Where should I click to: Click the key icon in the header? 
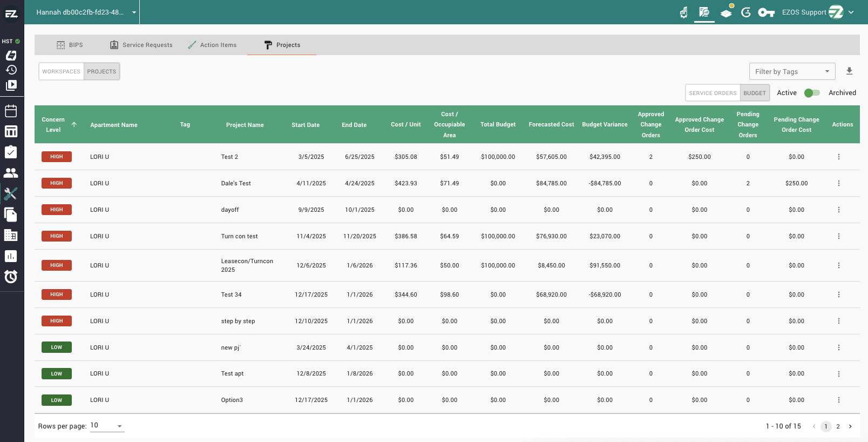click(767, 12)
